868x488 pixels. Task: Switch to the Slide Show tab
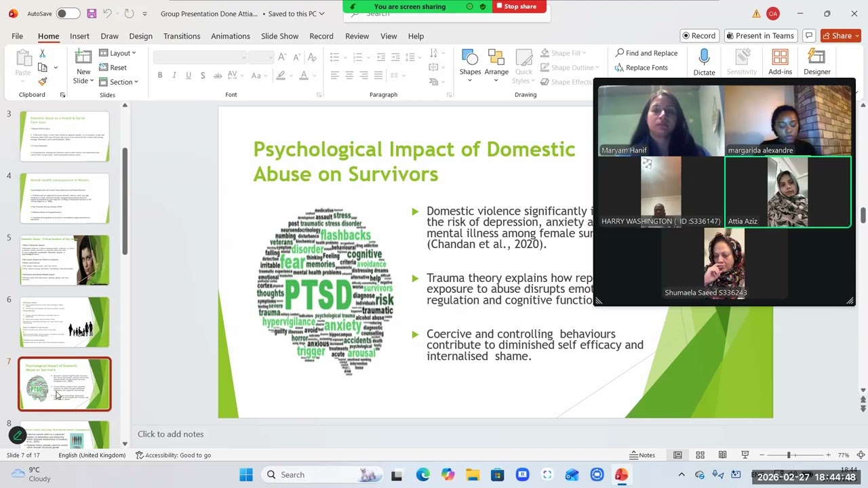coord(279,36)
